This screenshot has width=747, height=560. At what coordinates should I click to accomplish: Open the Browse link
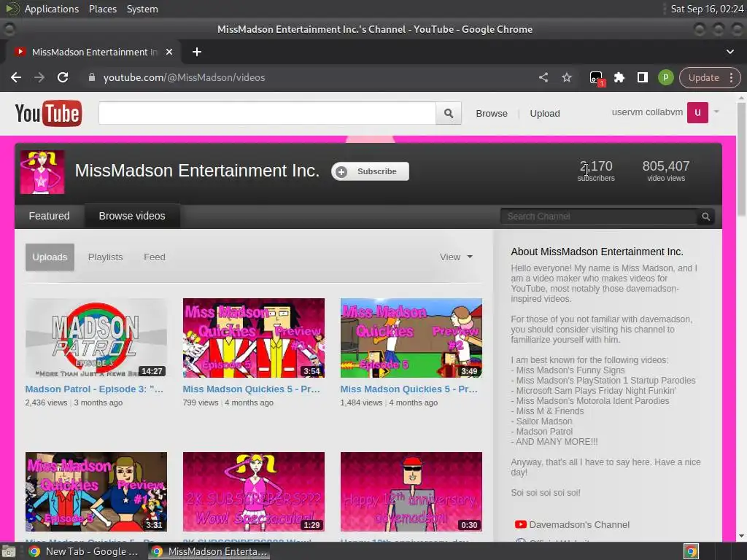click(x=492, y=113)
